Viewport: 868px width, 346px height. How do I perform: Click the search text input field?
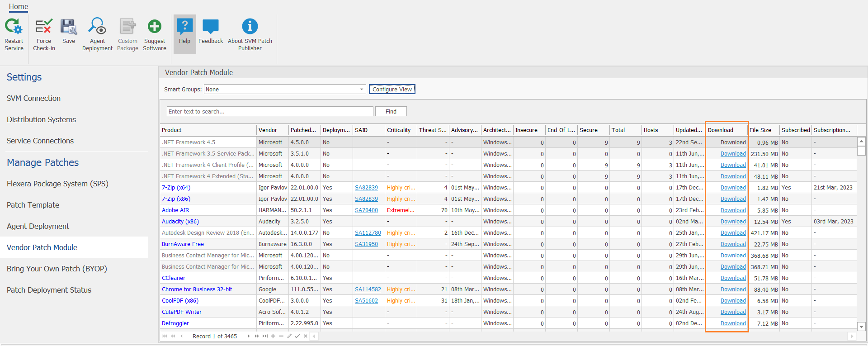coord(270,111)
